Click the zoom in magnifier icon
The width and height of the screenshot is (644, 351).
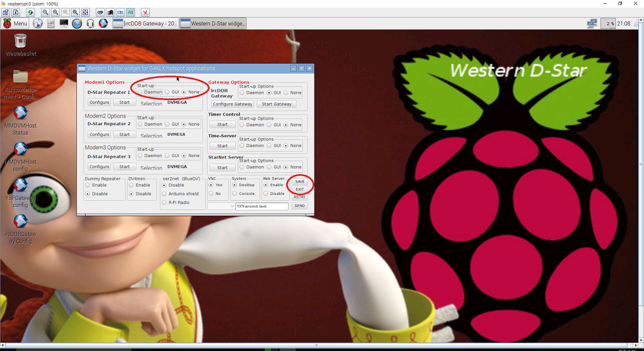pyautogui.click(x=55, y=13)
